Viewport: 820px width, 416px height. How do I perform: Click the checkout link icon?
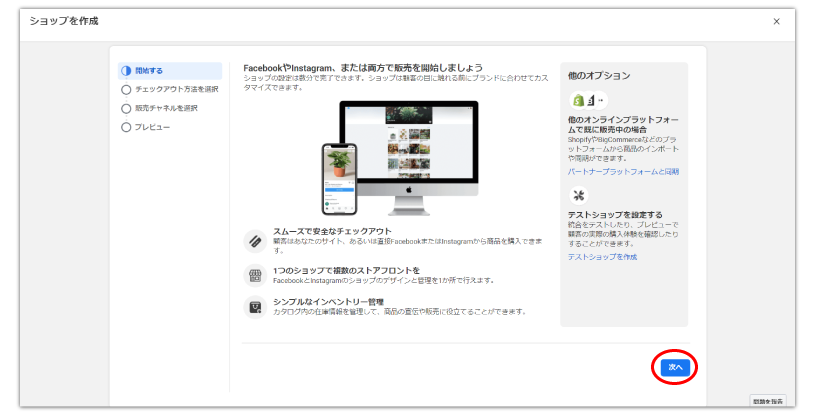click(255, 241)
